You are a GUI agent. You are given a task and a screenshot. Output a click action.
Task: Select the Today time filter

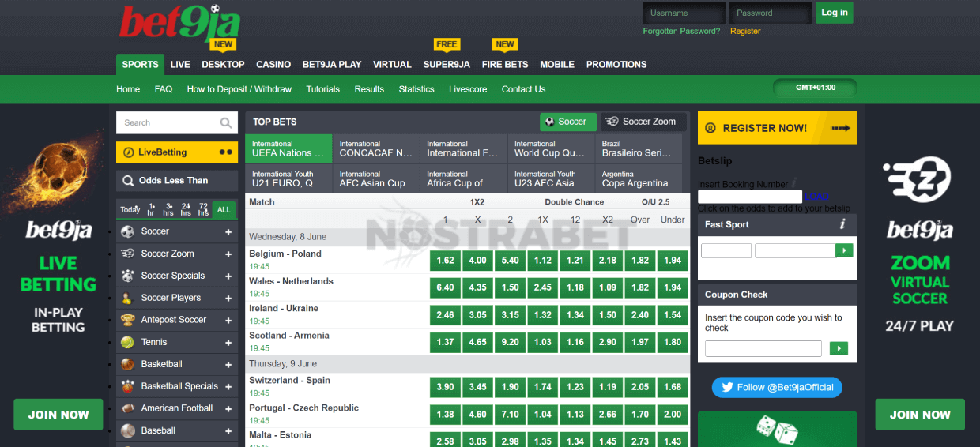click(130, 209)
